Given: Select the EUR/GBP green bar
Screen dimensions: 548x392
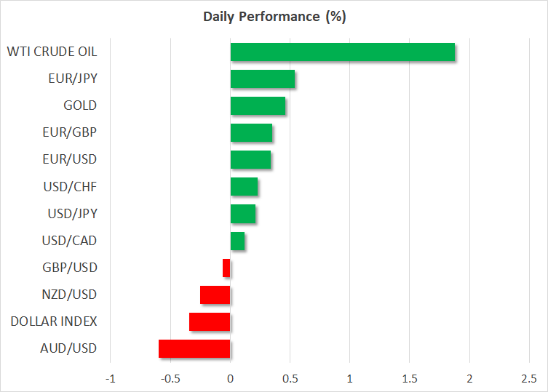Looking at the screenshot, I should tap(251, 132).
